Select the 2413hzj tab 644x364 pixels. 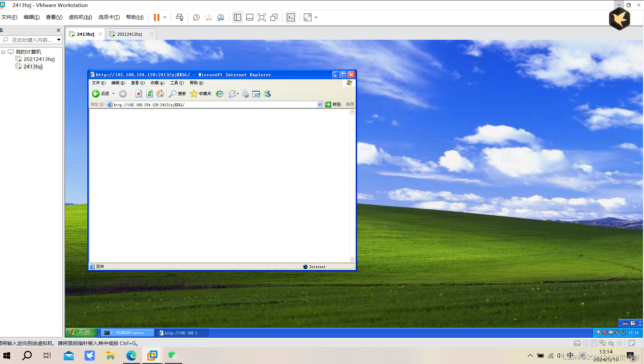click(85, 34)
